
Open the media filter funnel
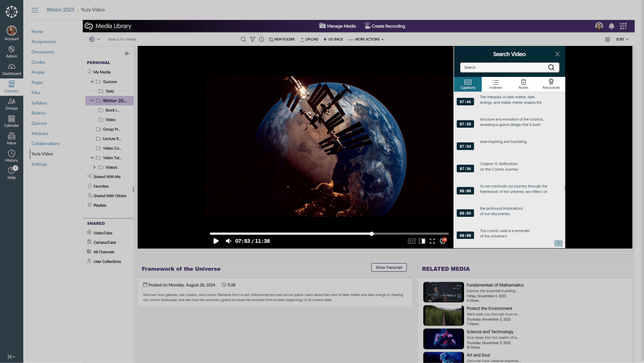pos(253,39)
